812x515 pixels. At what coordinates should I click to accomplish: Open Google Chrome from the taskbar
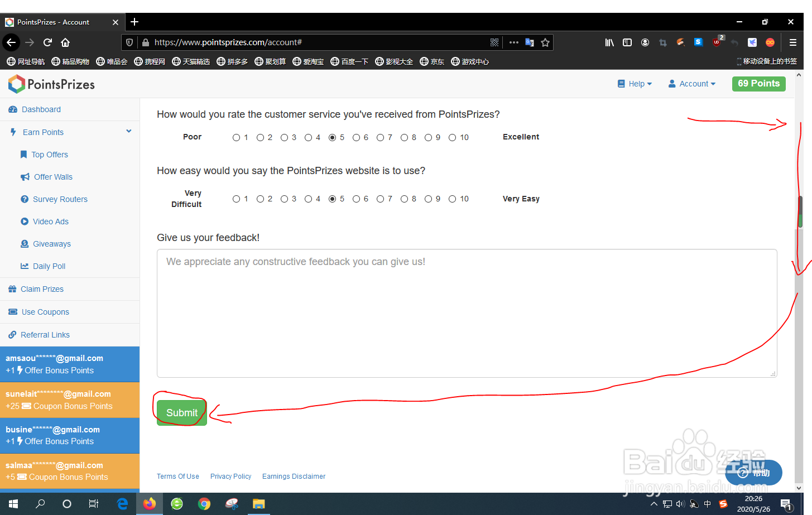tap(204, 504)
